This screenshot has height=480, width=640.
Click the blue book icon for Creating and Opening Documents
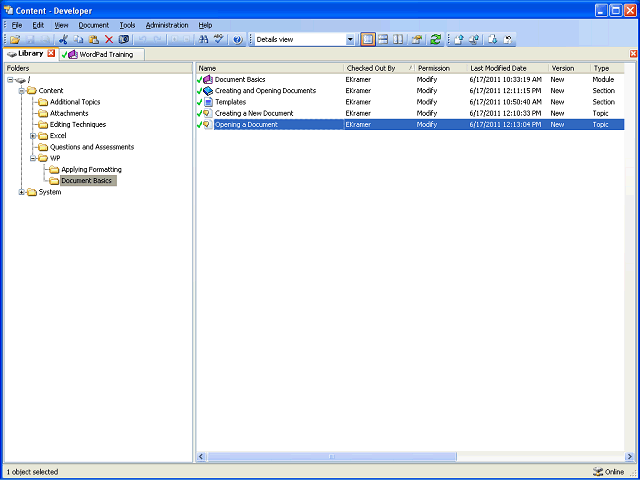(x=208, y=91)
